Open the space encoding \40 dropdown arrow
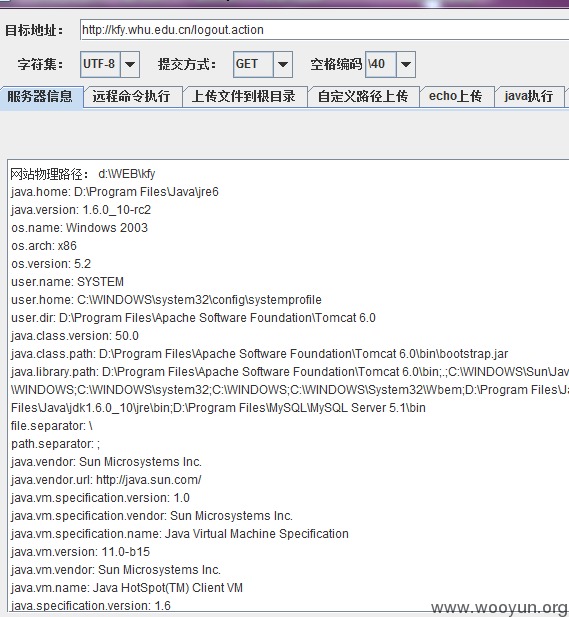 coord(406,64)
